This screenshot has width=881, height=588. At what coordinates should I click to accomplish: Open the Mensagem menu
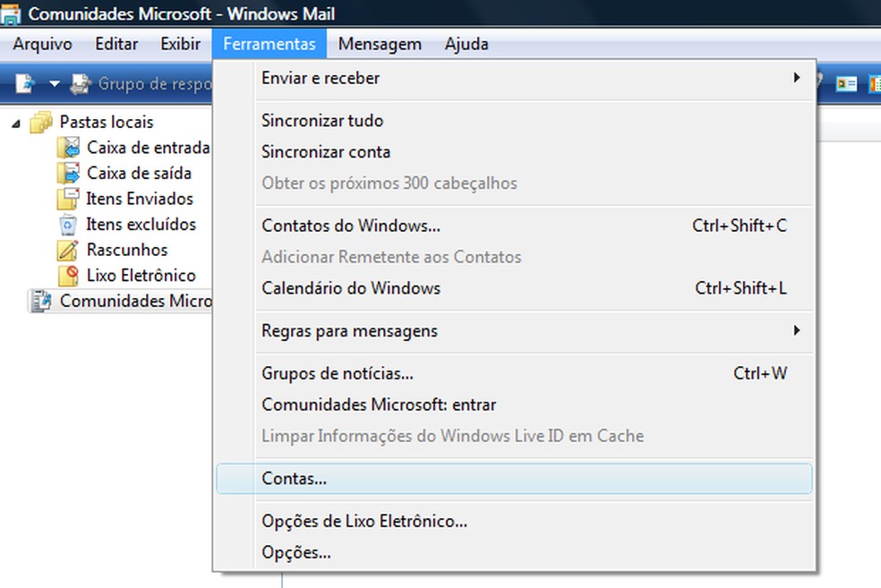coord(380,43)
